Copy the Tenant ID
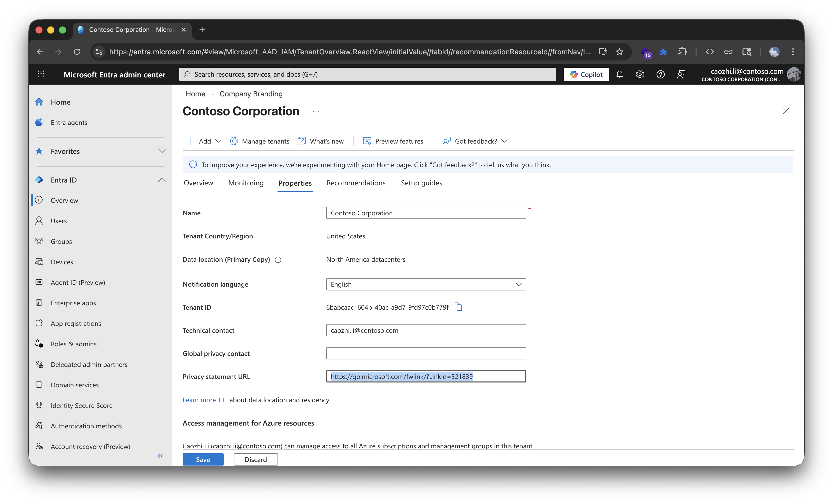This screenshot has width=833, height=504. [x=459, y=307]
